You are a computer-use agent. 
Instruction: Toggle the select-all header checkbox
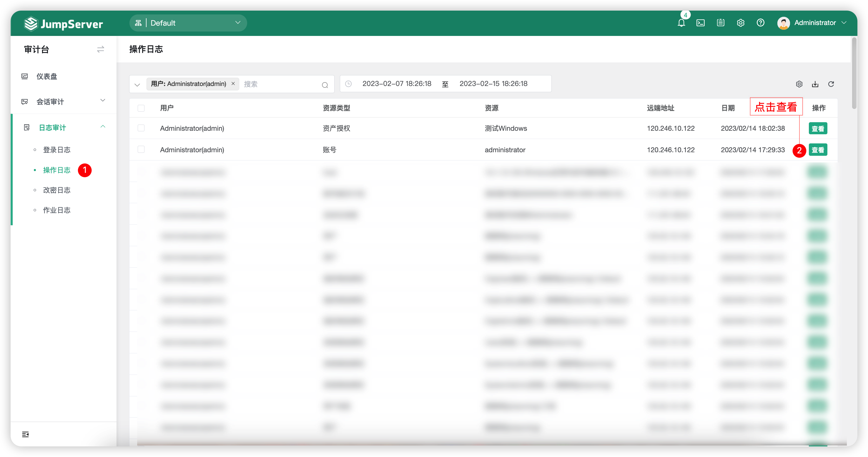pos(141,108)
